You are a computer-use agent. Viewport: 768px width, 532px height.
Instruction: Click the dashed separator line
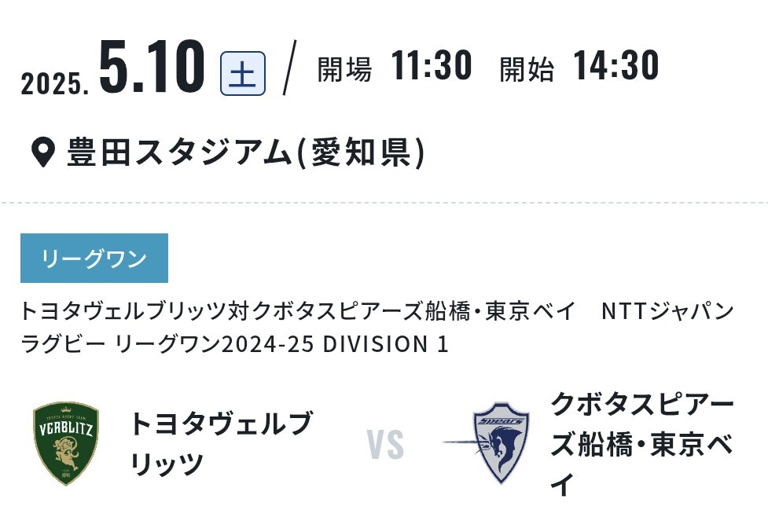coord(384,202)
